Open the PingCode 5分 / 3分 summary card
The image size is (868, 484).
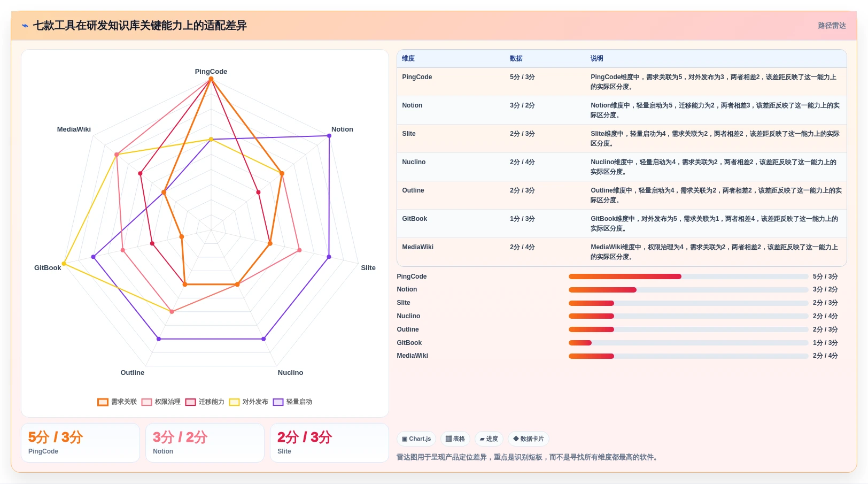(x=80, y=443)
